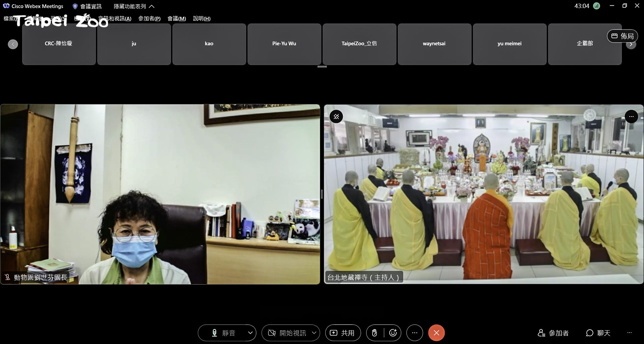Screen dimensions: 644x344
Task: Toggle the participants panel
Action: pos(553,333)
